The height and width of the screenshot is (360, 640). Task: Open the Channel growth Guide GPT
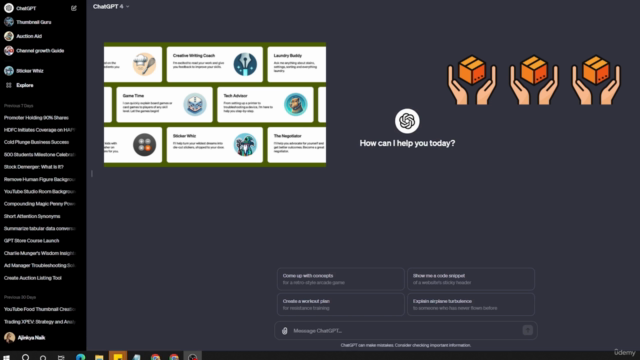[x=34, y=51]
